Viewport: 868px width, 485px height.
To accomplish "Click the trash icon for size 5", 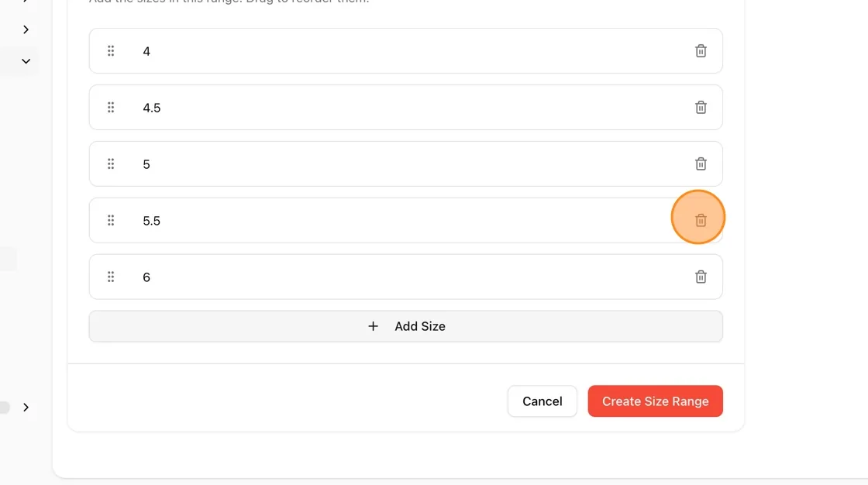I will (701, 164).
